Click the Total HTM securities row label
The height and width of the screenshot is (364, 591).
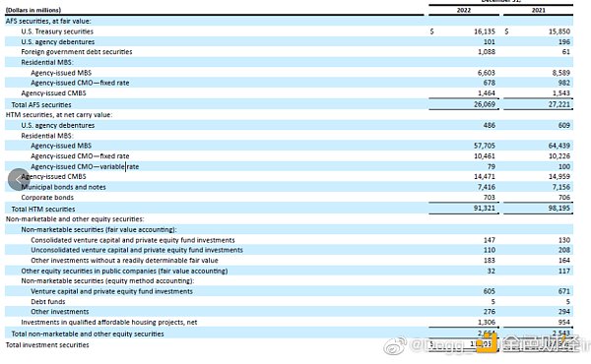[x=43, y=209]
